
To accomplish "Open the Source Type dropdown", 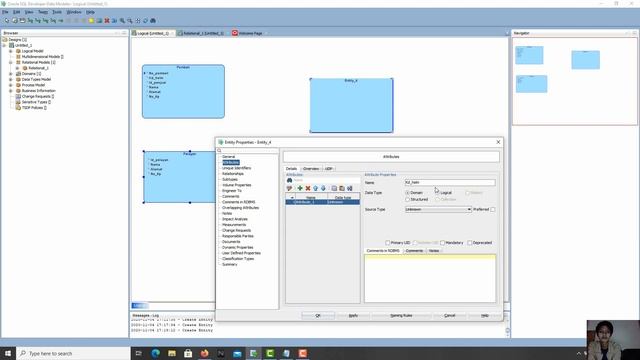I will click(438, 209).
